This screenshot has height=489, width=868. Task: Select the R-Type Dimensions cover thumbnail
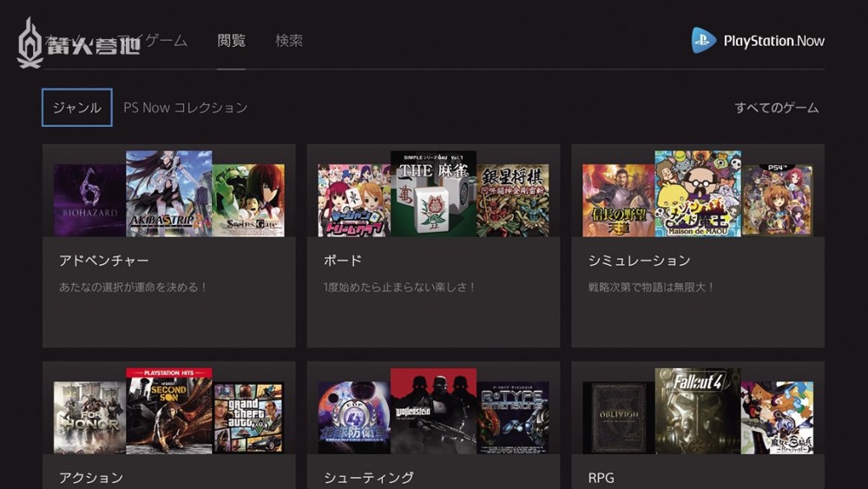pyautogui.click(x=513, y=418)
